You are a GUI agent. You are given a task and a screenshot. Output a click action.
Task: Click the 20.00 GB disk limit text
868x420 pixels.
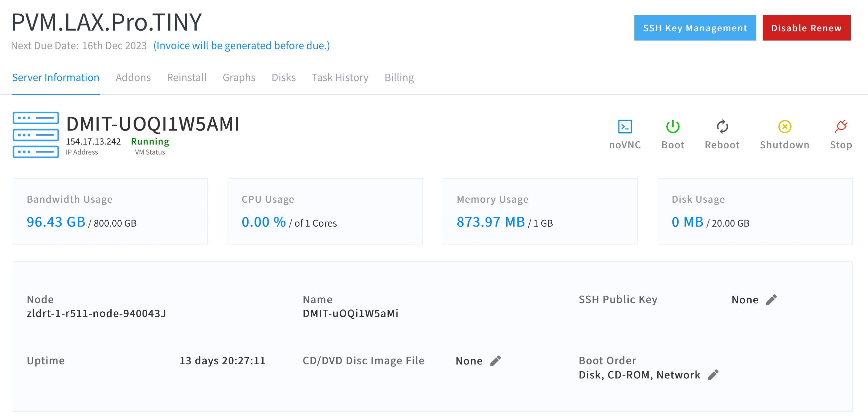pyautogui.click(x=730, y=223)
